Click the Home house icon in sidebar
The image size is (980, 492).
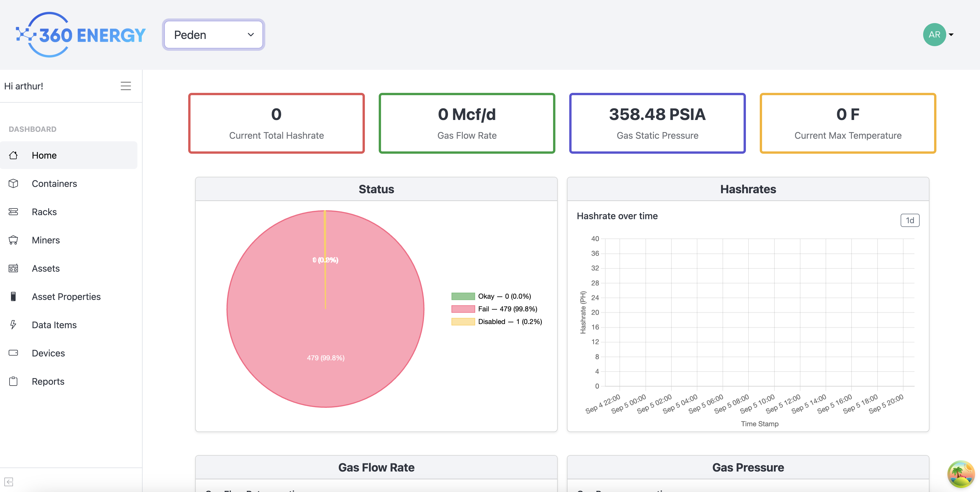(x=13, y=155)
